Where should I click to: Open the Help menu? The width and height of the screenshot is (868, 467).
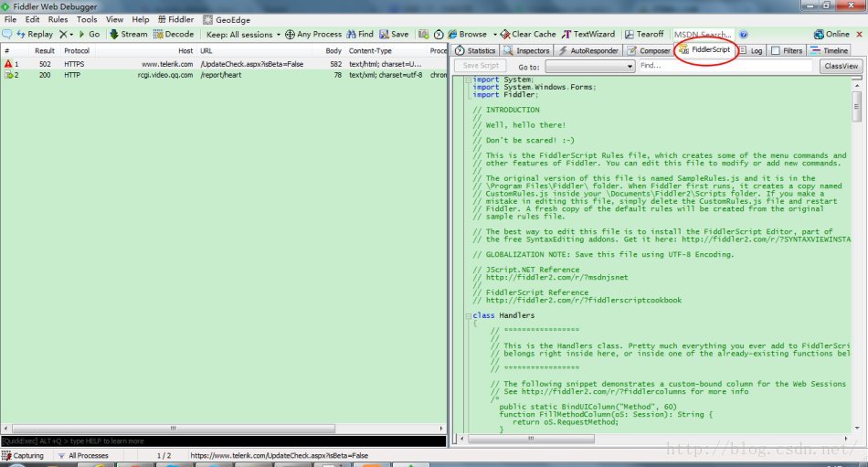(141, 19)
